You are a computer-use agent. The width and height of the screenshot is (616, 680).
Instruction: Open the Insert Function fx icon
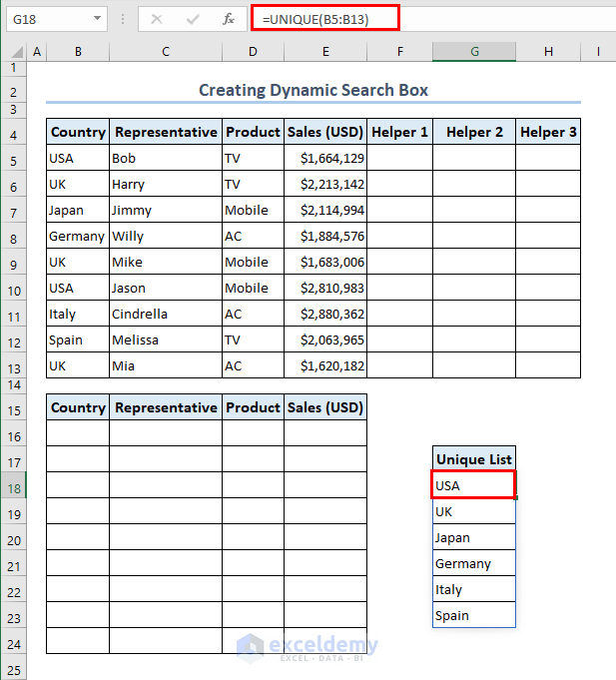coord(228,19)
